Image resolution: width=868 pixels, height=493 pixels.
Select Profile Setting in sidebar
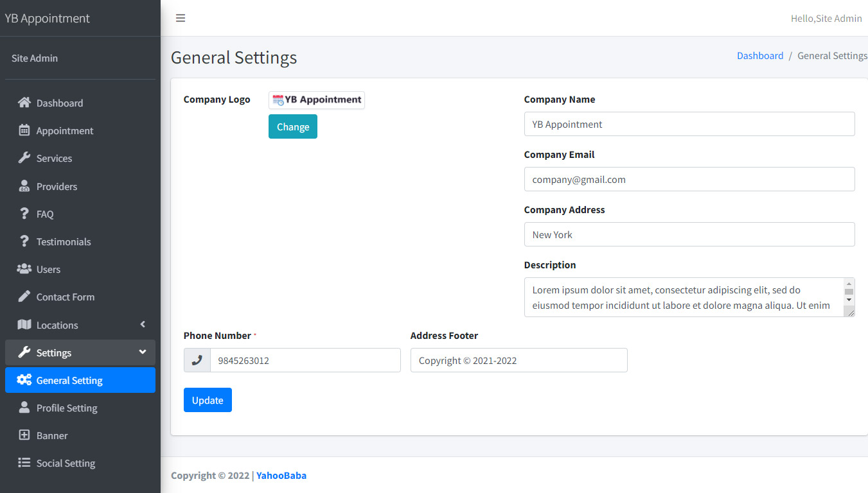pos(67,408)
